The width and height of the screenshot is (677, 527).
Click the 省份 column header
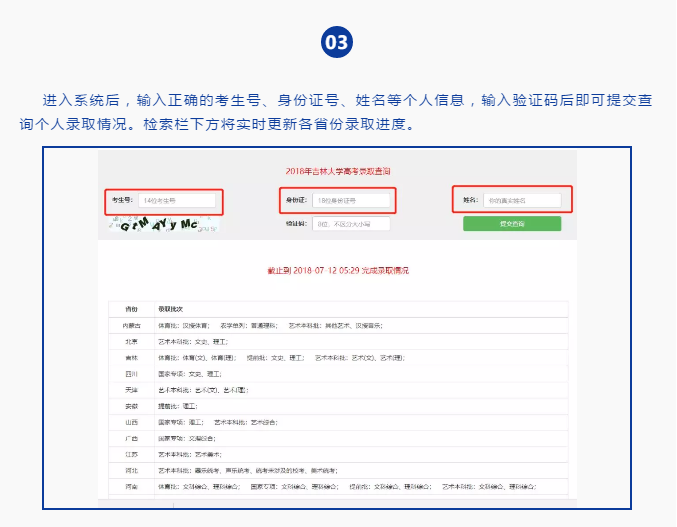point(131,309)
